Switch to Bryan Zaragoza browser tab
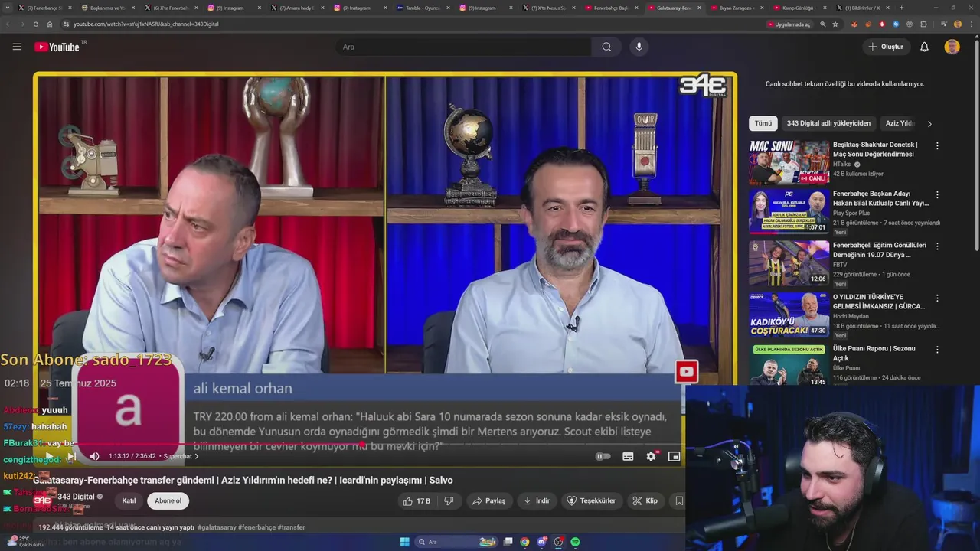 (x=737, y=8)
